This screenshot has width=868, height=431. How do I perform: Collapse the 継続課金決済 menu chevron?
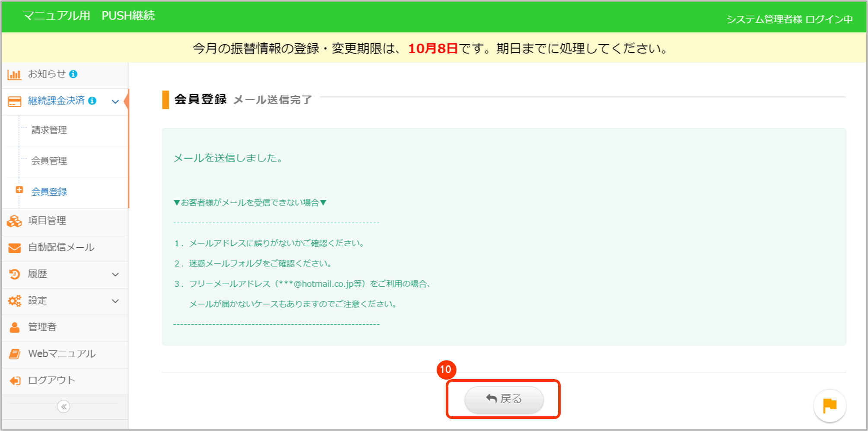tap(115, 102)
